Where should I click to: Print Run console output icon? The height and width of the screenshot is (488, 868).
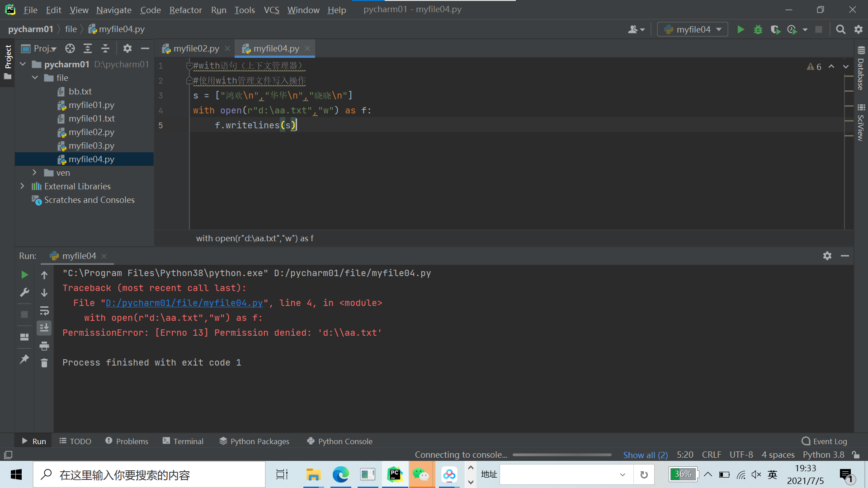click(x=44, y=346)
